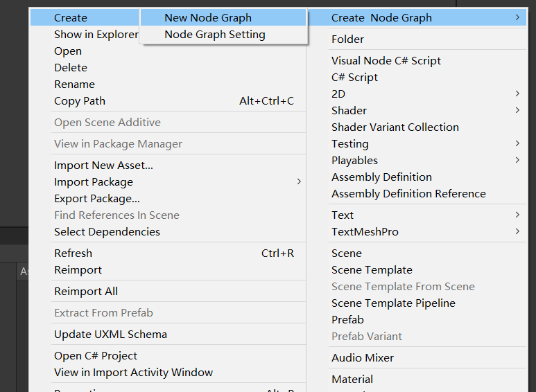
Task: Click Select Dependencies
Action: coord(168,232)
